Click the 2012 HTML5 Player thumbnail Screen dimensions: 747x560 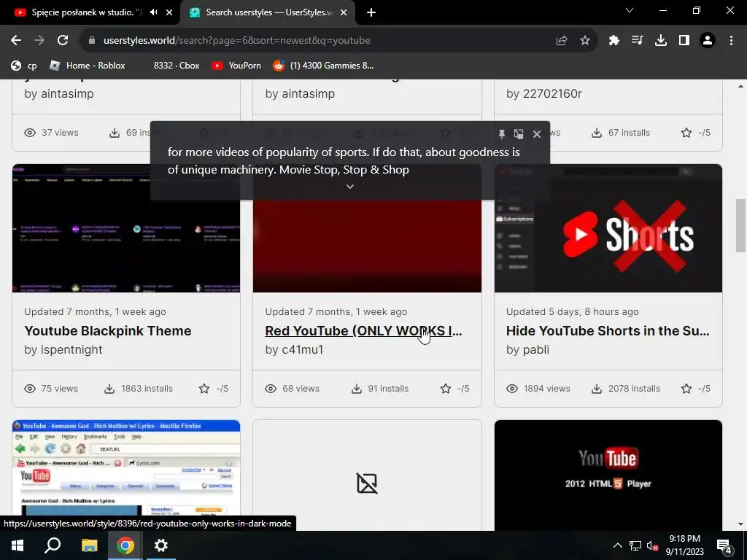tap(608, 475)
